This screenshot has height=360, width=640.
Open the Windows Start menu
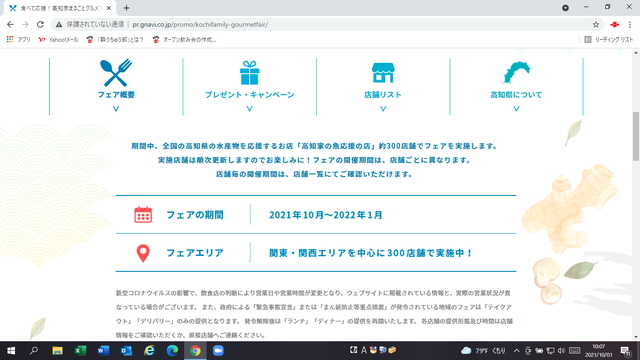pyautogui.click(x=11, y=351)
